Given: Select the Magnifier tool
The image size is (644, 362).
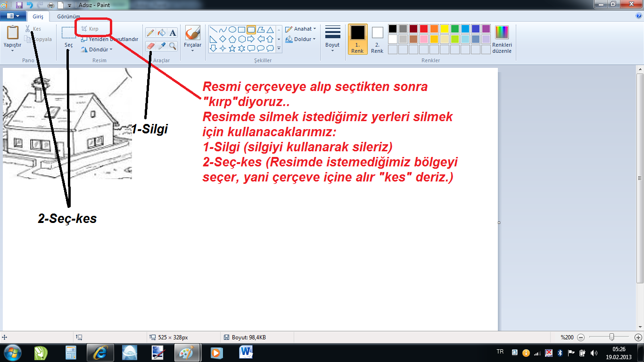Looking at the screenshot, I should 173,46.
